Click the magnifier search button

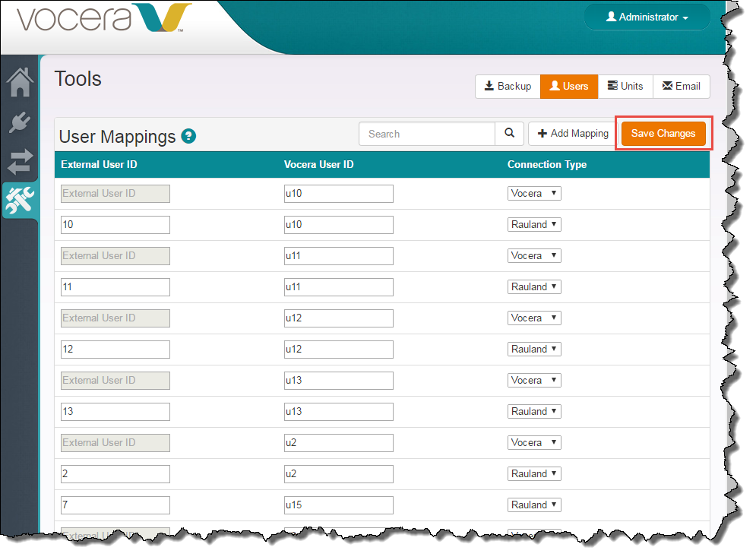click(509, 134)
